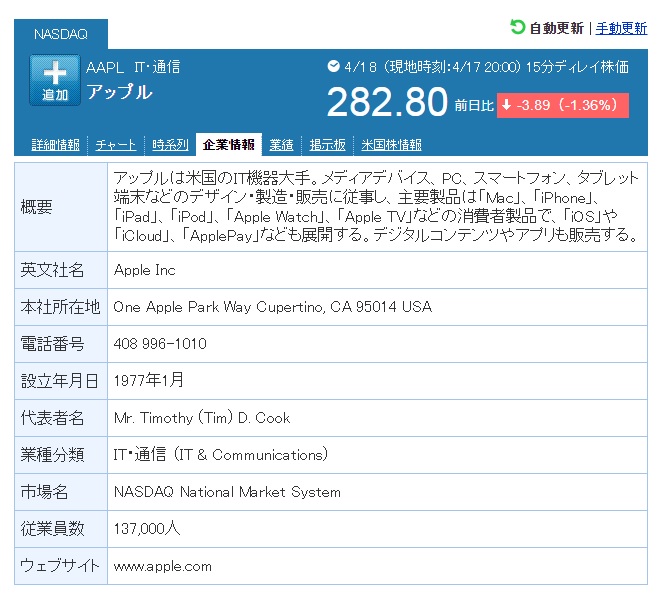Click the 本社所在地 row header
Image resolution: width=657 pixels, height=595 pixels.
click(x=61, y=307)
